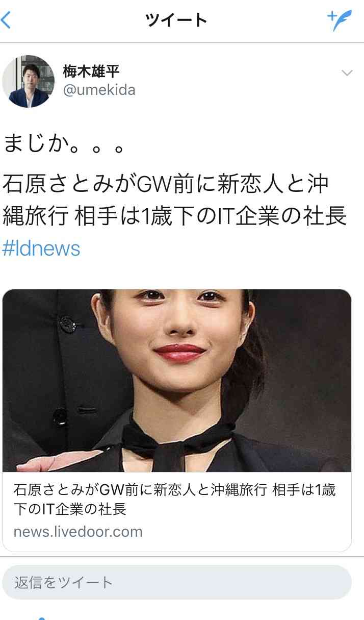
Task: Open the @umekida handle
Action: [99, 90]
